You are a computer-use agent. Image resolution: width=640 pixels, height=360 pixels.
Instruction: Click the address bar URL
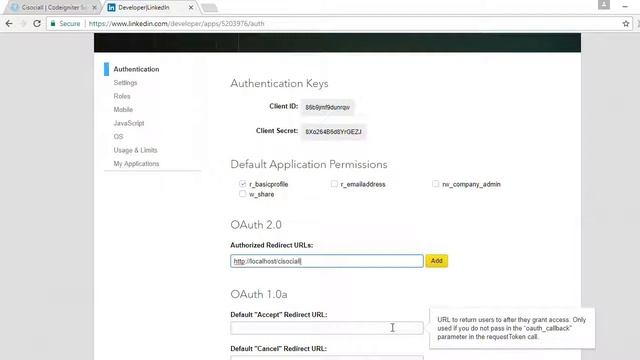click(x=176, y=24)
